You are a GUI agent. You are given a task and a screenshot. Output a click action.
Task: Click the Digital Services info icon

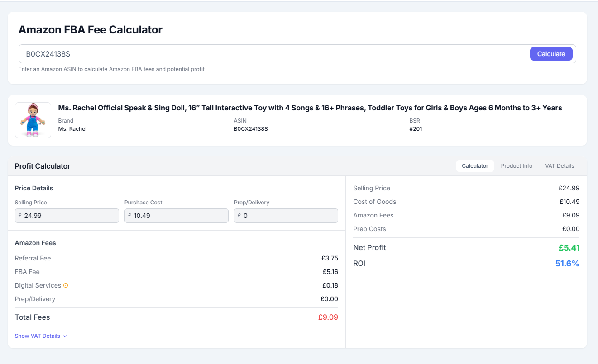point(66,285)
